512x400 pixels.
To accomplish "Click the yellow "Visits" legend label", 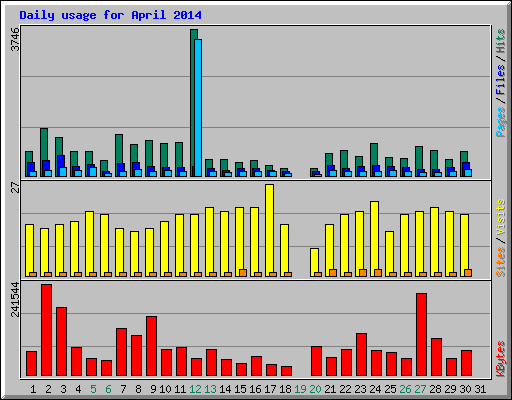I will point(500,218).
